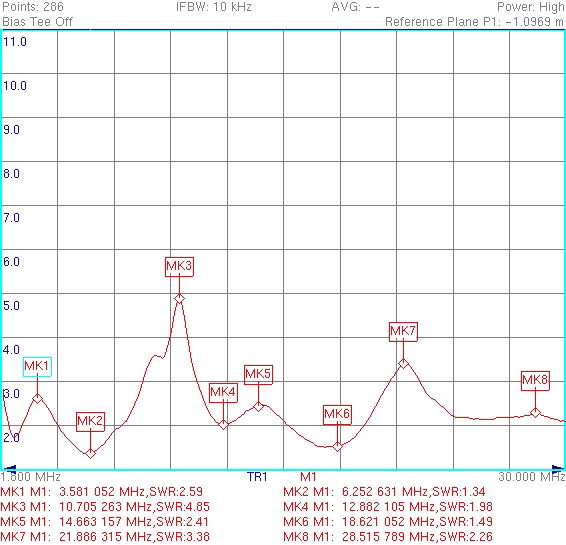Screen dimensions: 566x545
Task: Click the Power: High readout
Action: [530, 6]
